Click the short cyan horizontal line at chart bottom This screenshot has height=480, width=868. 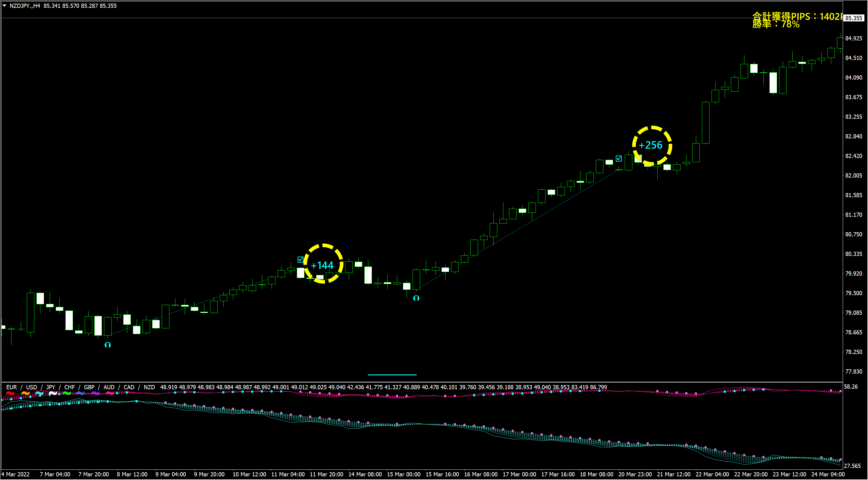(392, 374)
